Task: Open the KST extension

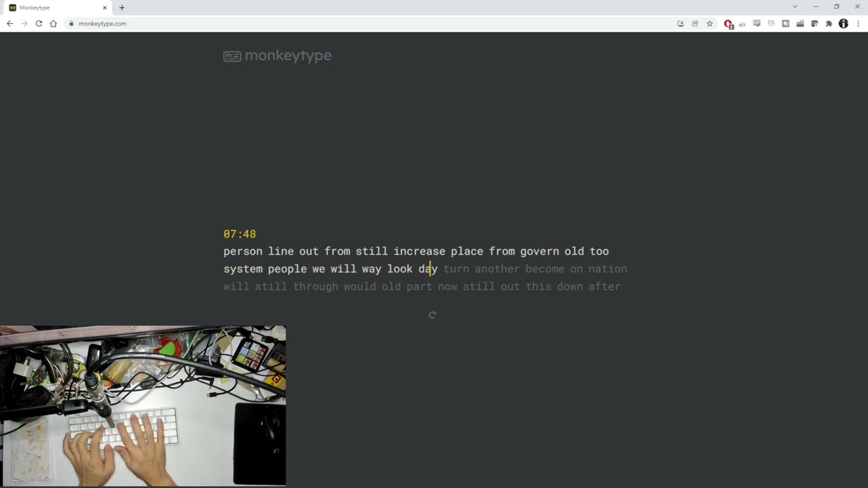Action: [x=743, y=24]
